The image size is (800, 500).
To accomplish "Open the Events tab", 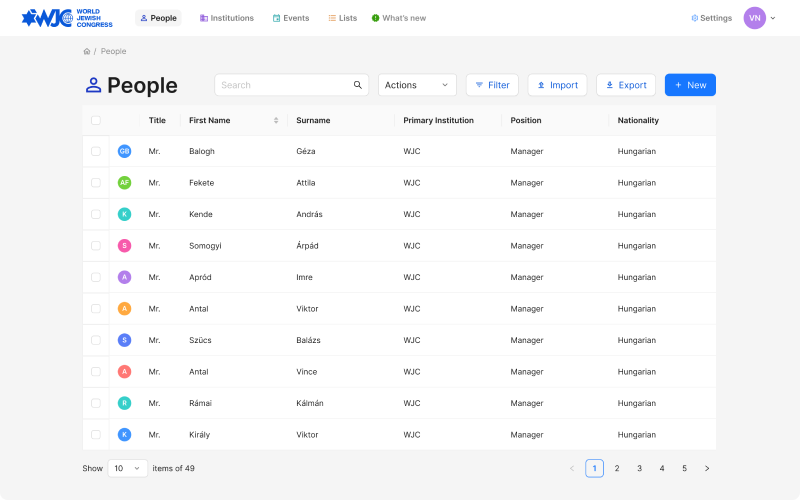I will click(x=291, y=18).
